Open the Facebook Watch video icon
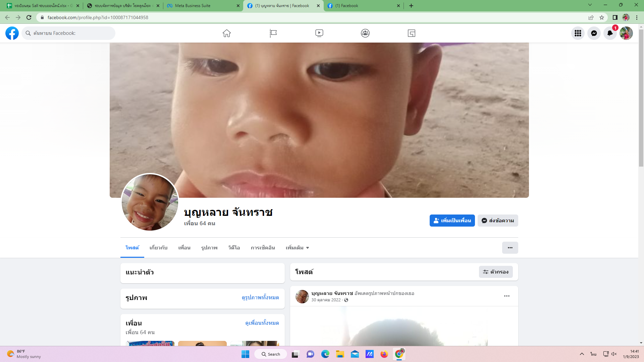This screenshot has height=362, width=644. click(319, 33)
